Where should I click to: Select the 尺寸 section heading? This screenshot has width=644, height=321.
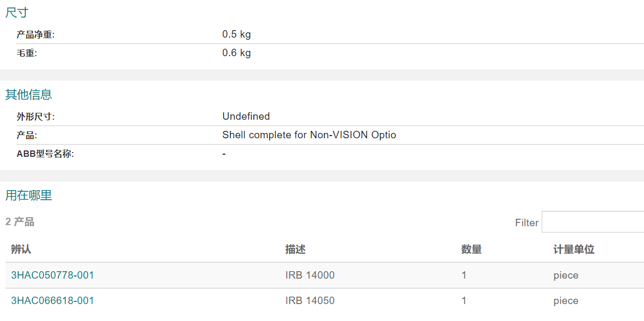pos(16,13)
